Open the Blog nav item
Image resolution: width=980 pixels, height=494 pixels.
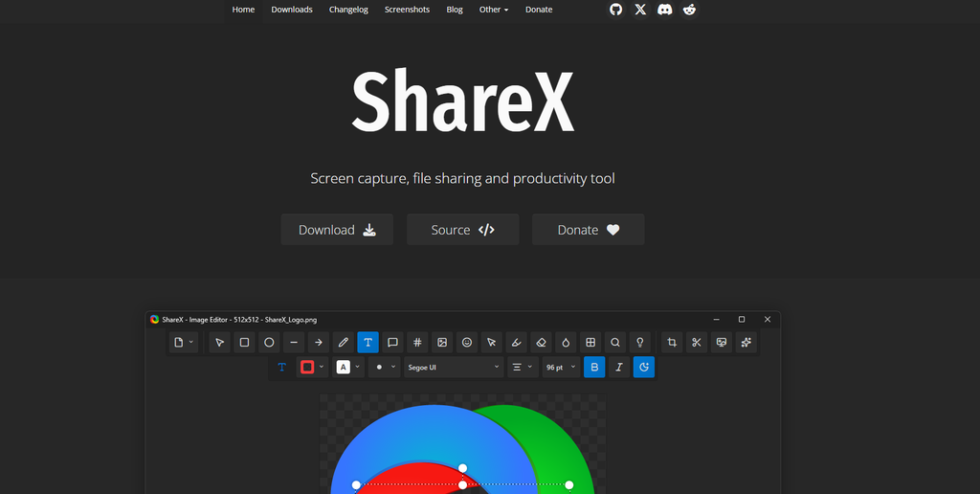(x=455, y=10)
